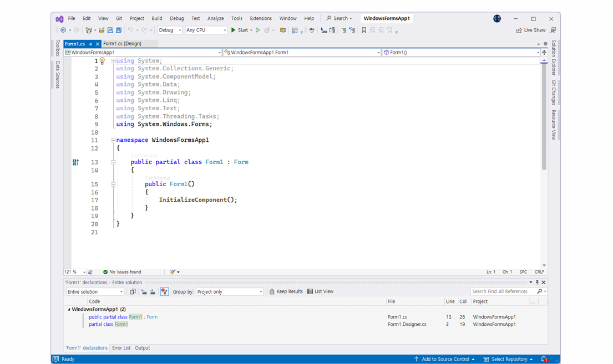Viewport: 613px width, 364px height.
Task: Click the No issues found indicator
Action: tap(122, 272)
